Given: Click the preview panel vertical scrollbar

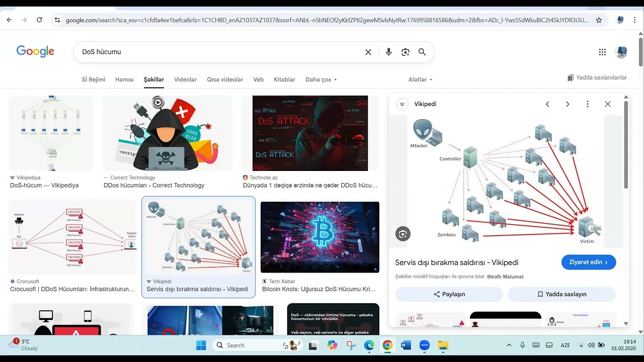Looking at the screenshot, I should (x=626, y=145).
